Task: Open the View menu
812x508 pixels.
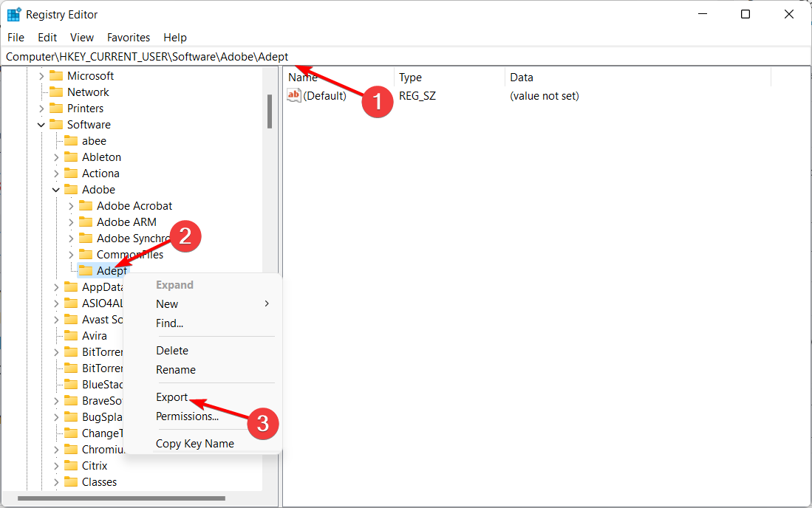Action: pos(82,37)
